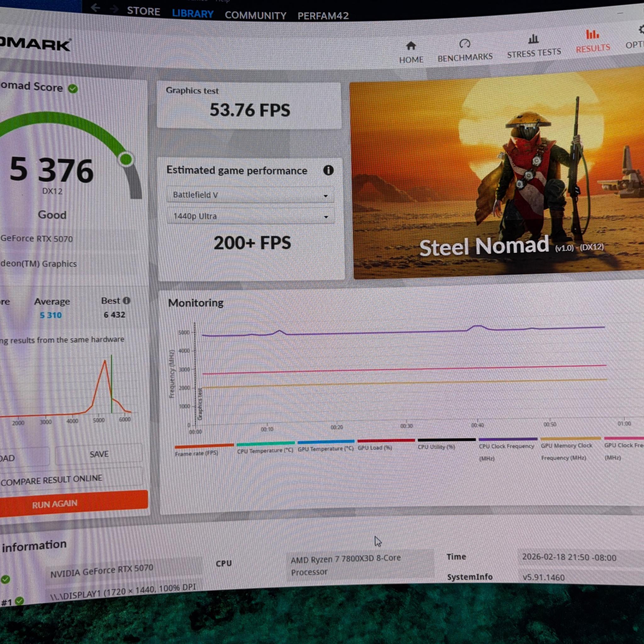Go back with Steam's back arrow
The image size is (644, 644).
[x=96, y=8]
